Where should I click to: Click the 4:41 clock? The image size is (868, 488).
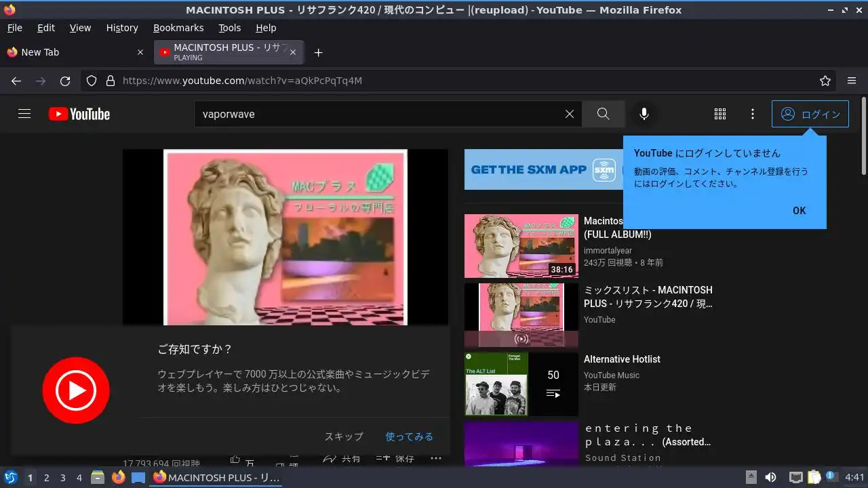click(854, 478)
